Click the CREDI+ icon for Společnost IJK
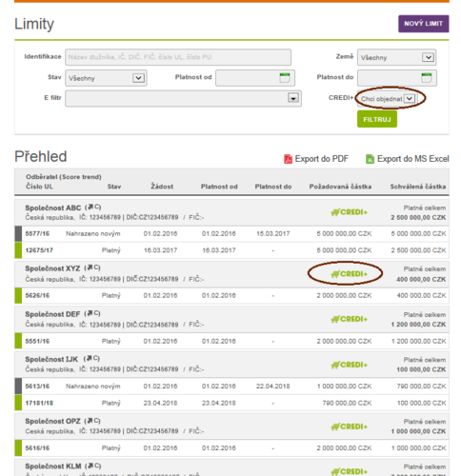Image resolution: width=461 pixels, height=476 pixels. [349, 365]
